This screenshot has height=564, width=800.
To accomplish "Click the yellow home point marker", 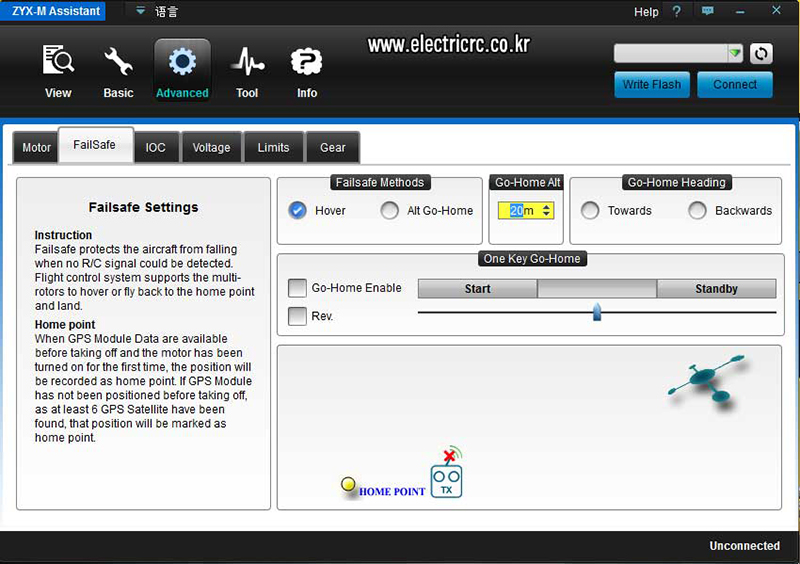I will [348, 483].
